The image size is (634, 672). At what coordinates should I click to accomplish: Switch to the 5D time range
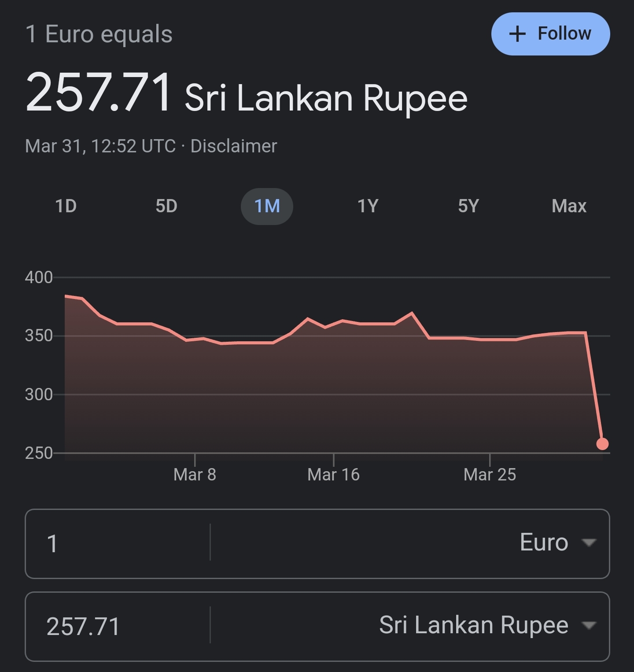(x=166, y=206)
